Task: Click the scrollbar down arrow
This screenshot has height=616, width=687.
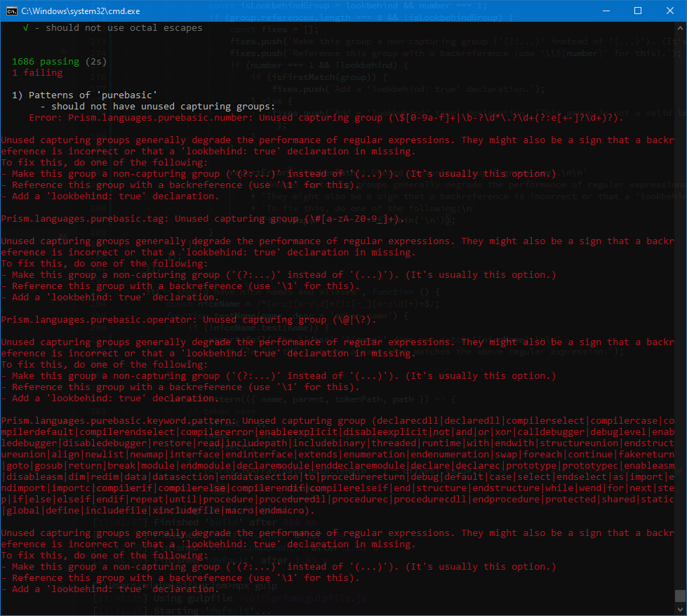Action: (680, 610)
